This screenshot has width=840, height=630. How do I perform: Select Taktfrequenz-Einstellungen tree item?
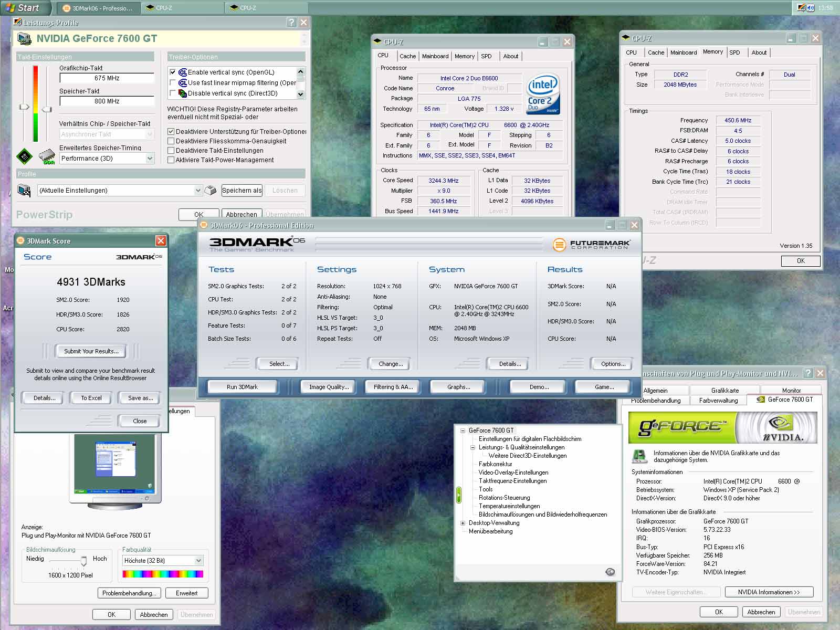point(512,481)
